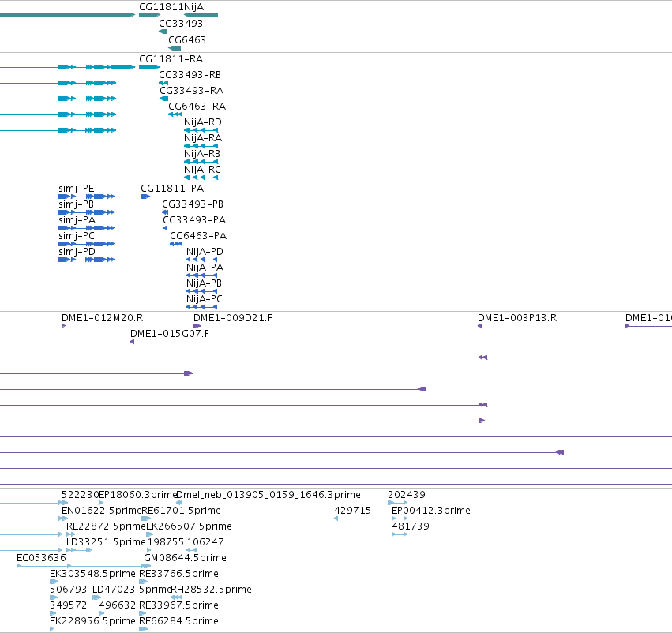Open the NijA-PA protein label

pos(205,268)
